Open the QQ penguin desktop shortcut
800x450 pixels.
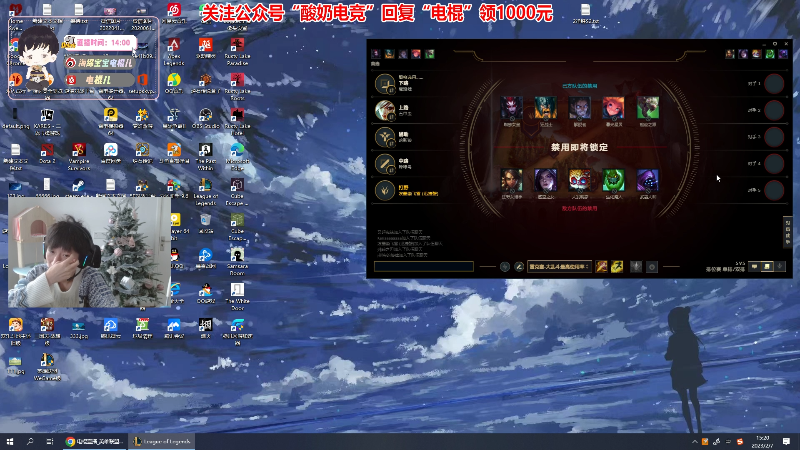tap(177, 259)
